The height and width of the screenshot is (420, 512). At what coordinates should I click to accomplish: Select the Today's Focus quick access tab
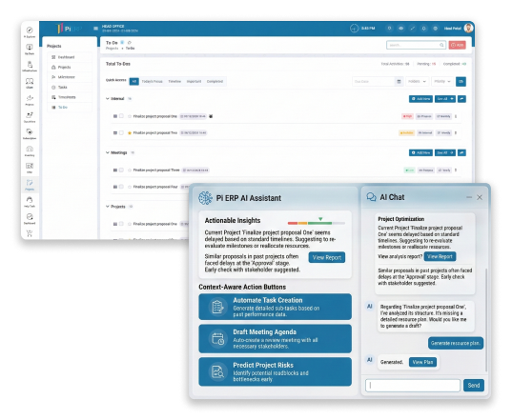pos(152,82)
